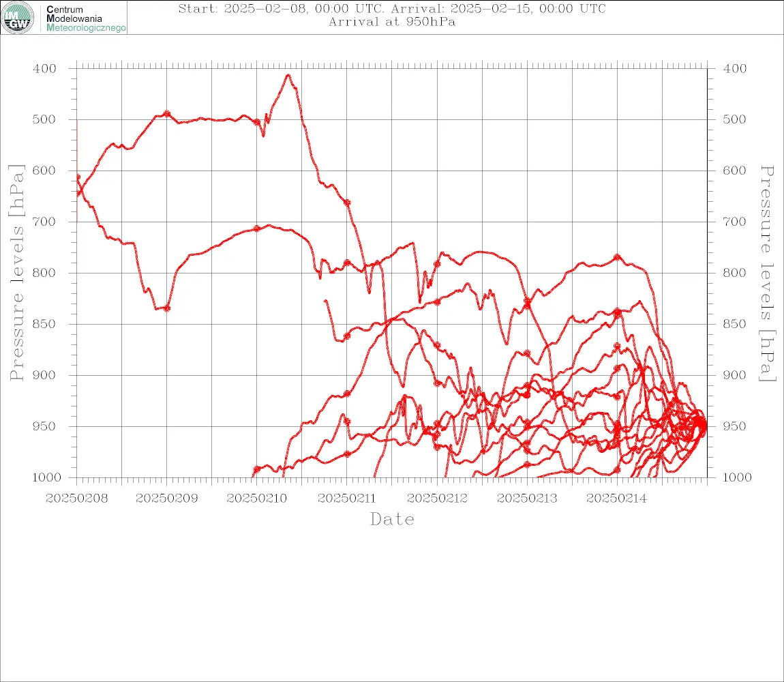Click the right axis 900 label
Image resolution: width=784 pixels, height=682 pixels.
[734, 375]
